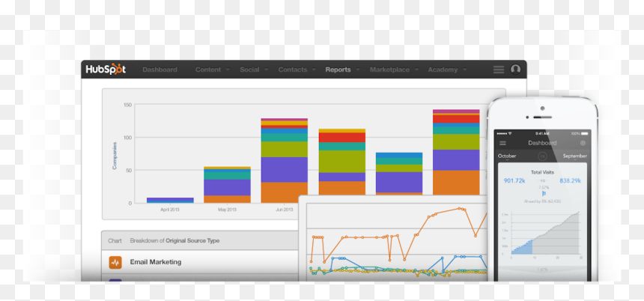Expand the Reports dropdown arrow

point(358,70)
